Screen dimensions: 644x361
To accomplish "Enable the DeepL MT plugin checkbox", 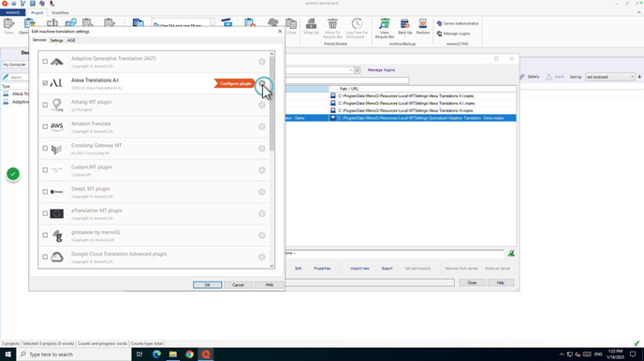I will (45, 192).
